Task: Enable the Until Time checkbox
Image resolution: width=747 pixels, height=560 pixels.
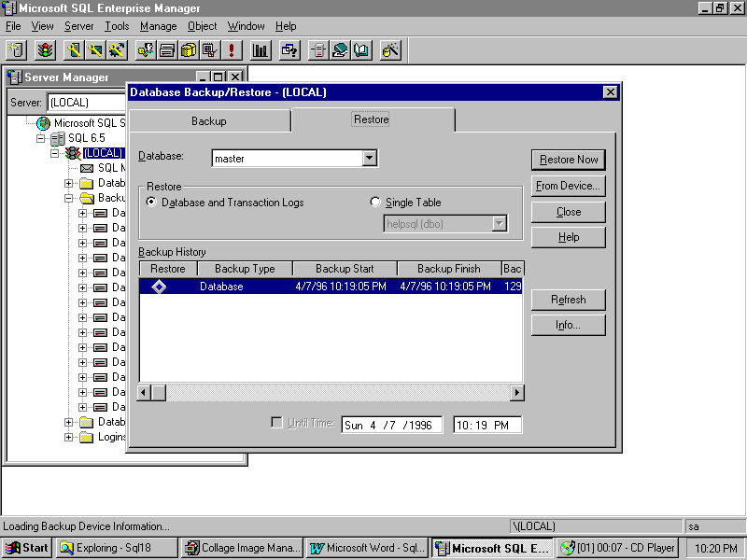Action: (276, 423)
